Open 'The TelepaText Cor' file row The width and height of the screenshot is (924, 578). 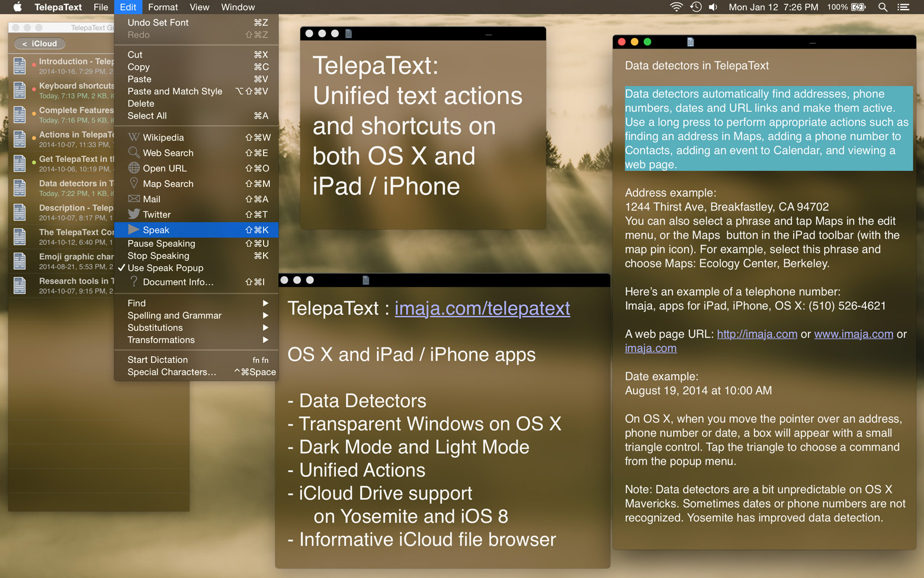pos(62,237)
